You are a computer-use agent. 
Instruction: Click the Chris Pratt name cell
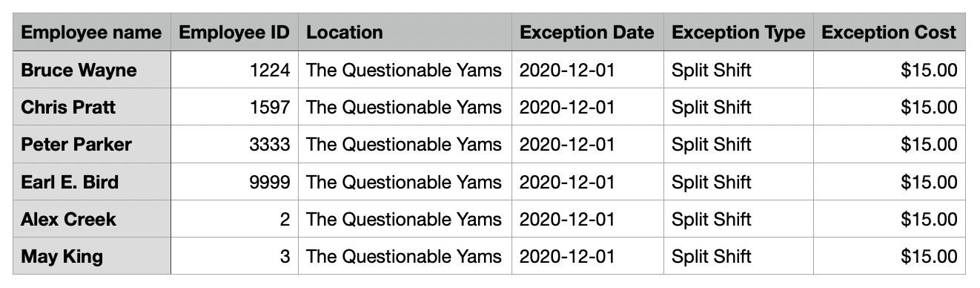pyautogui.click(x=92, y=108)
